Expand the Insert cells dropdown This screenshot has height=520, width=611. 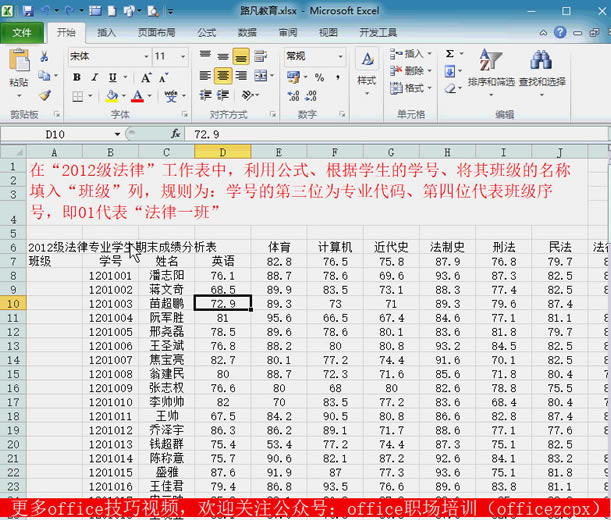(x=429, y=53)
